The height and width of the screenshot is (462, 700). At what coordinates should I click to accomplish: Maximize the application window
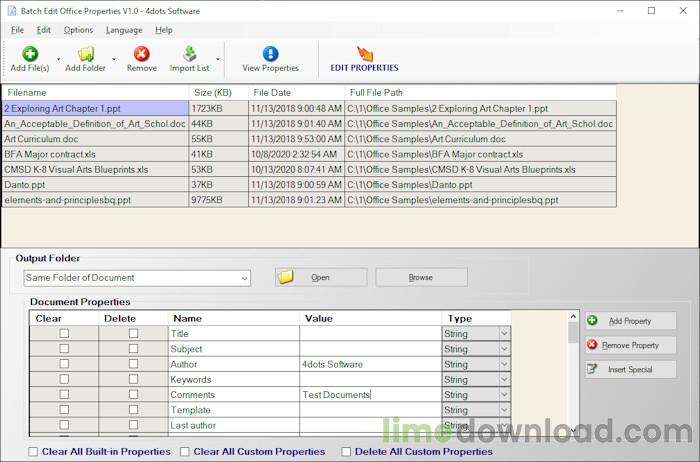(x=651, y=11)
